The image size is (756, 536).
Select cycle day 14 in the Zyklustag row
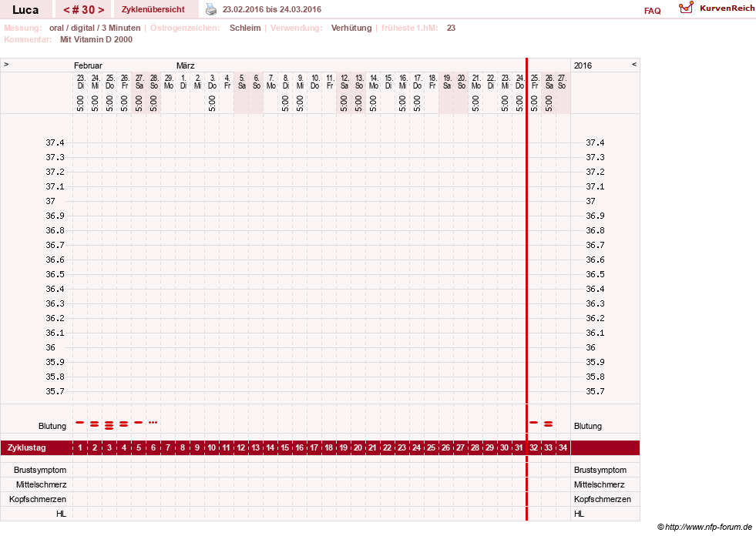(270, 447)
